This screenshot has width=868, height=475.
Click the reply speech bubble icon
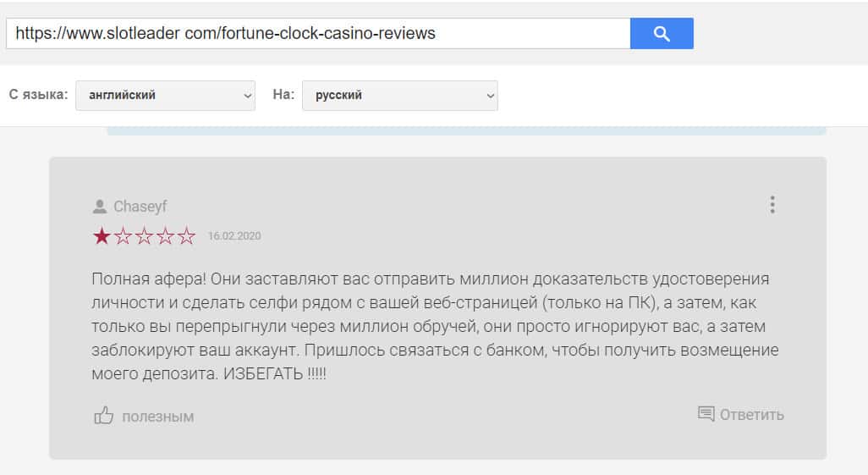coord(706,414)
